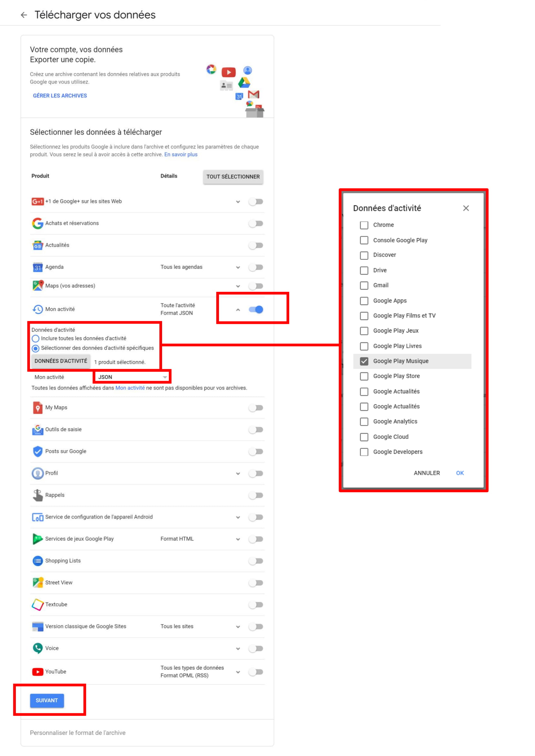The height and width of the screenshot is (756, 535).
Task: Expand Android device configuration options
Action: pos(238,517)
